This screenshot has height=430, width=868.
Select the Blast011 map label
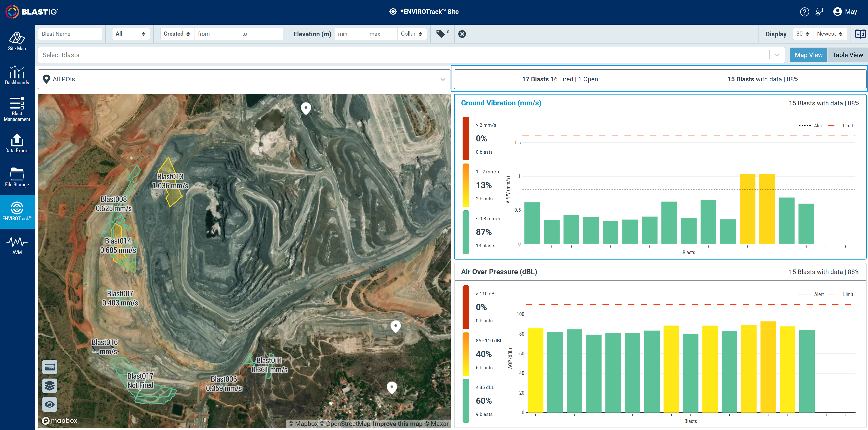click(x=269, y=365)
